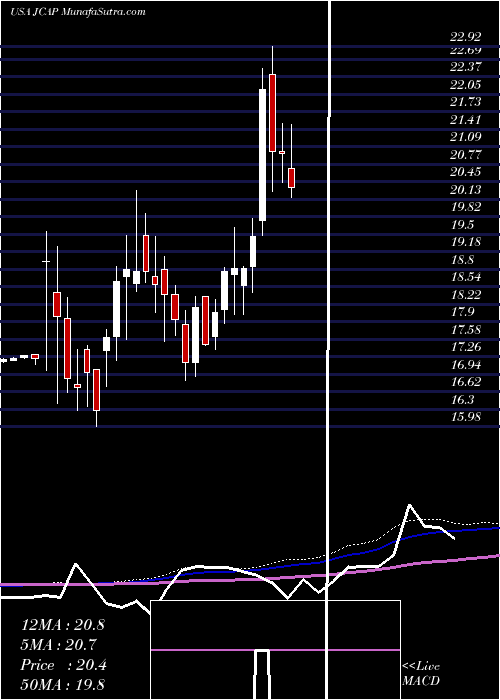The height and width of the screenshot is (700, 500).
Task: Click the 22.05 price axis label
Action: coord(466,84)
